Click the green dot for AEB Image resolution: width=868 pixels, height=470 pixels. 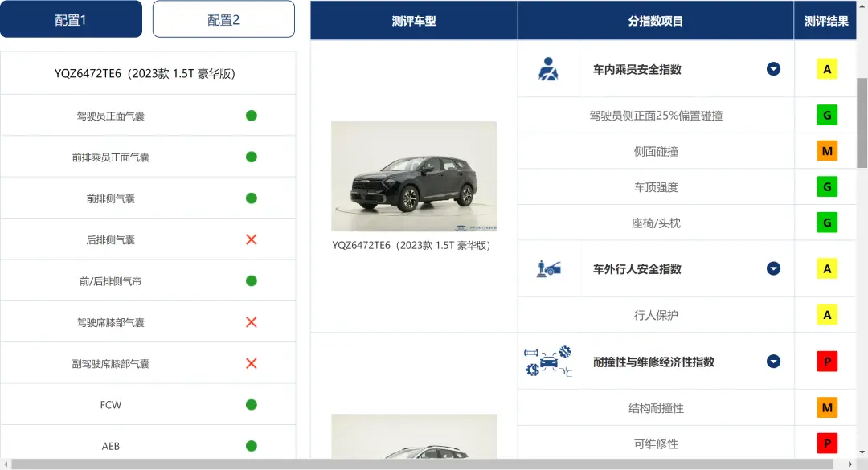pos(252,446)
